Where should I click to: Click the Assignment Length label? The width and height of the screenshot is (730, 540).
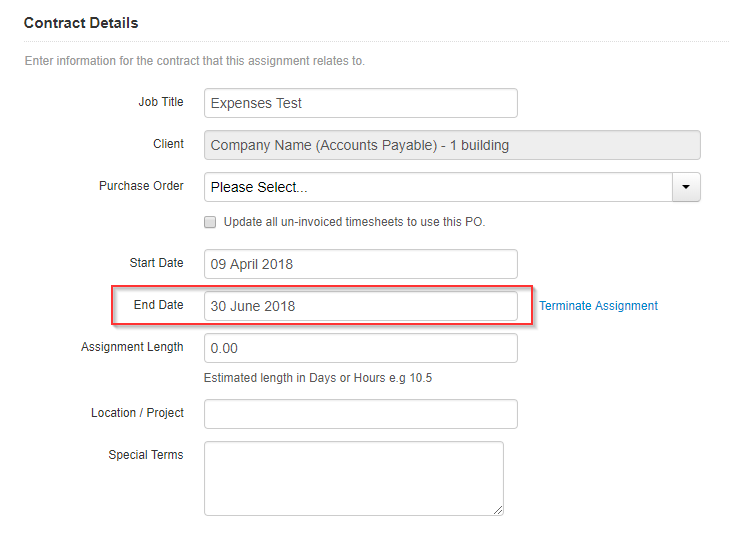132,347
